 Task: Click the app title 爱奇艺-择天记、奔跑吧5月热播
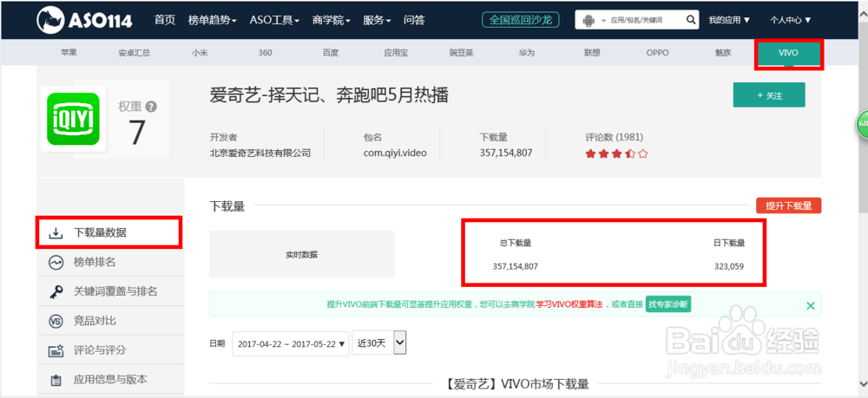click(x=329, y=95)
